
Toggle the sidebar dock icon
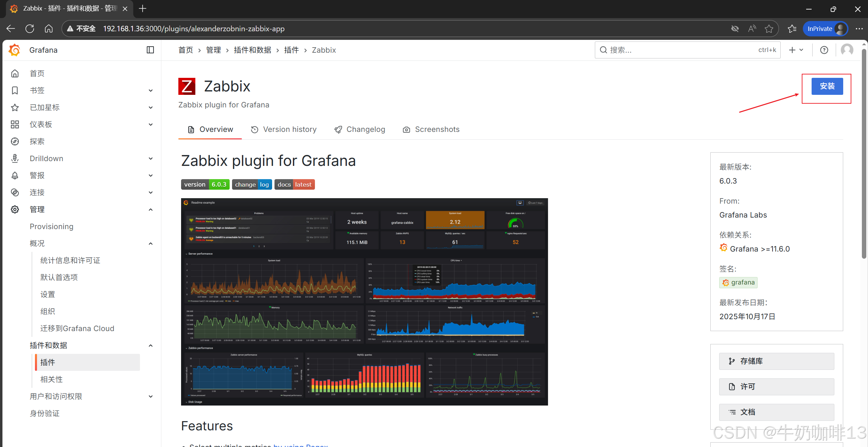tap(150, 50)
